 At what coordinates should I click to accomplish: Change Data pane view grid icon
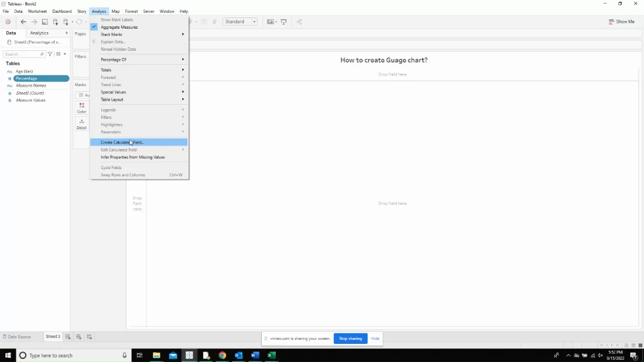(59, 54)
